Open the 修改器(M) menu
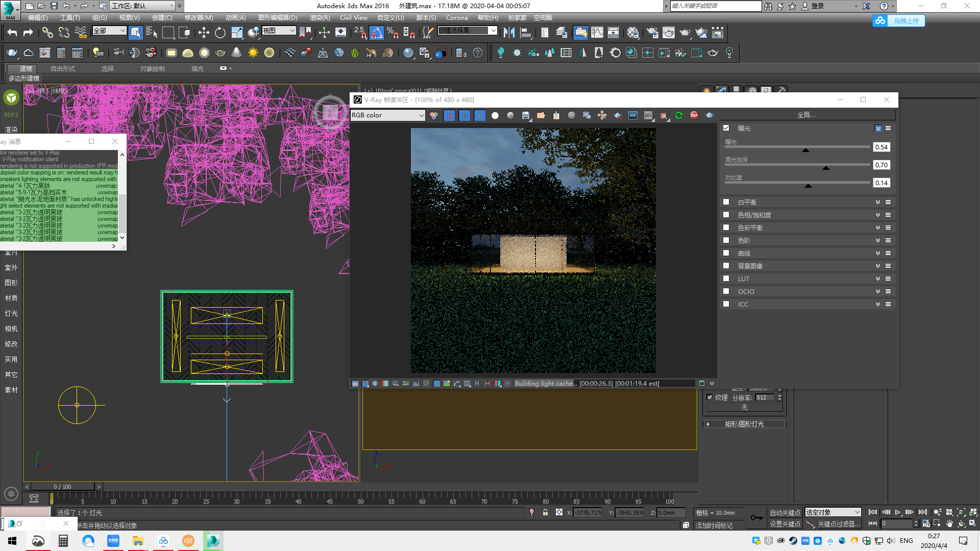 [x=199, y=17]
